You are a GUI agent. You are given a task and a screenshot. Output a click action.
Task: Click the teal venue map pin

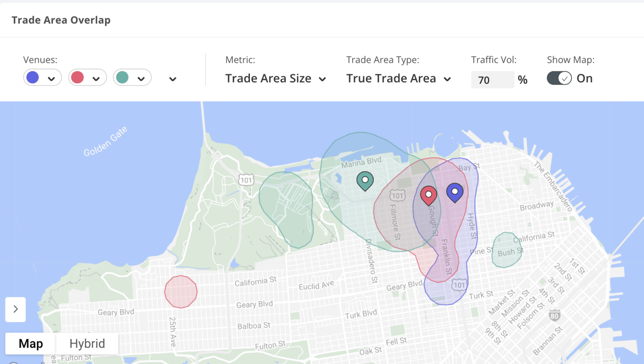(365, 179)
